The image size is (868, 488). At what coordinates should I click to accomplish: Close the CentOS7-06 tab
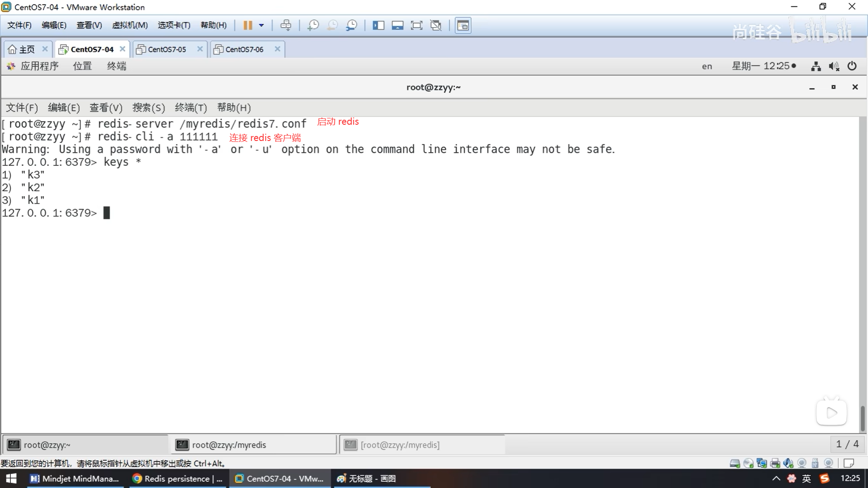(x=278, y=49)
